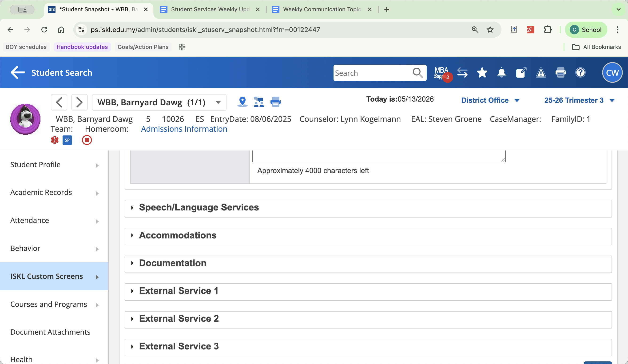
Task: Expand External Service 3 section
Action: [x=368, y=347]
